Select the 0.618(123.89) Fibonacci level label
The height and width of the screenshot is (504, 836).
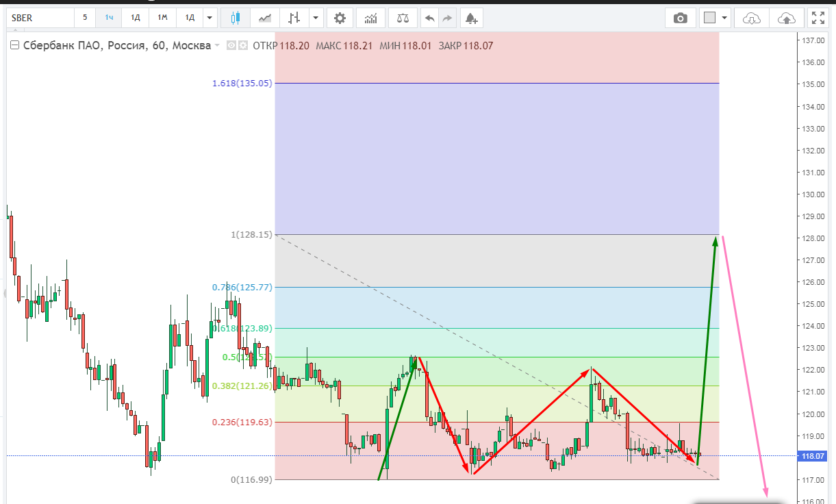242,329
